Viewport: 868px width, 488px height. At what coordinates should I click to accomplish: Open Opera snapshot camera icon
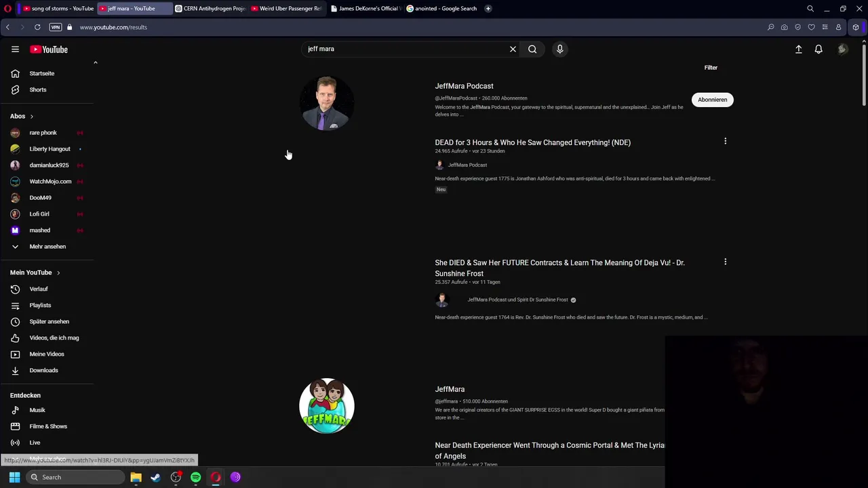tap(784, 27)
